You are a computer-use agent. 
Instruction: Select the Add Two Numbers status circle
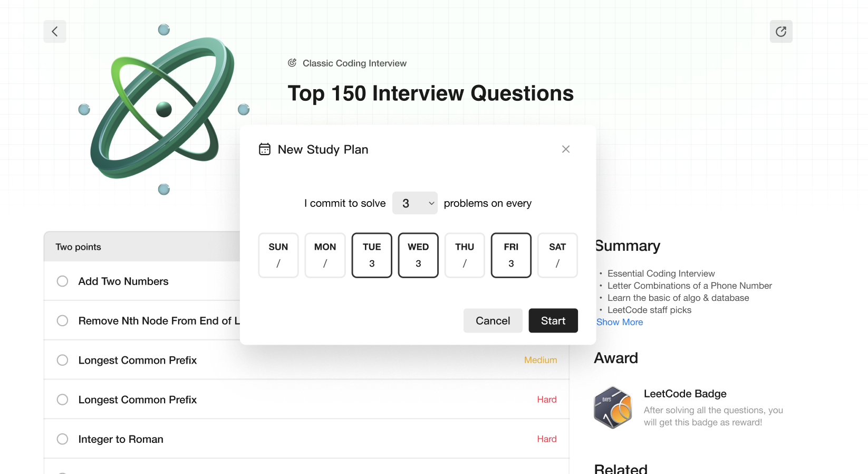point(63,281)
